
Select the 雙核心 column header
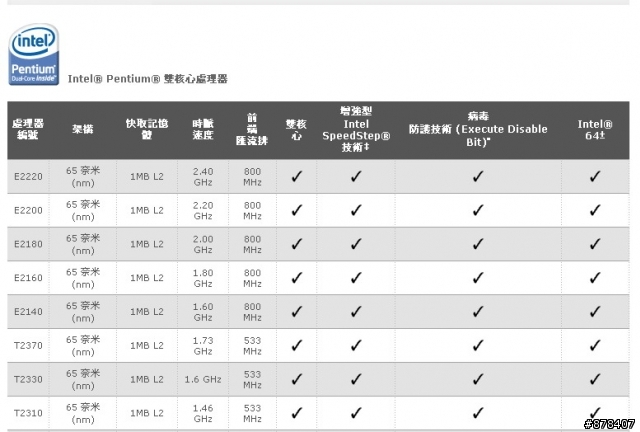(x=296, y=129)
